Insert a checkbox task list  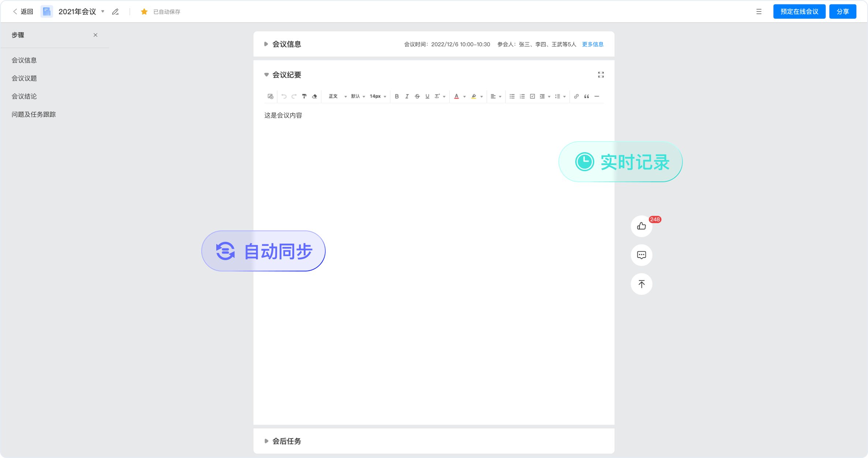click(532, 96)
